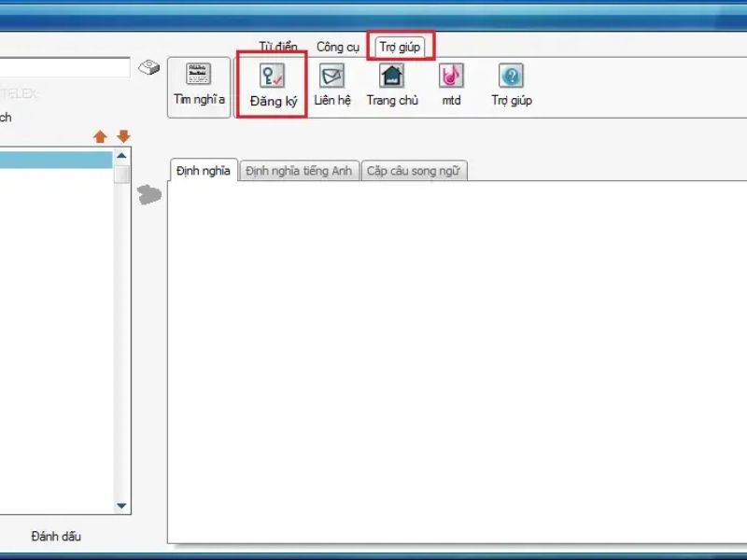Click the gray pointing hand icon
The image size is (747, 560).
click(149, 195)
